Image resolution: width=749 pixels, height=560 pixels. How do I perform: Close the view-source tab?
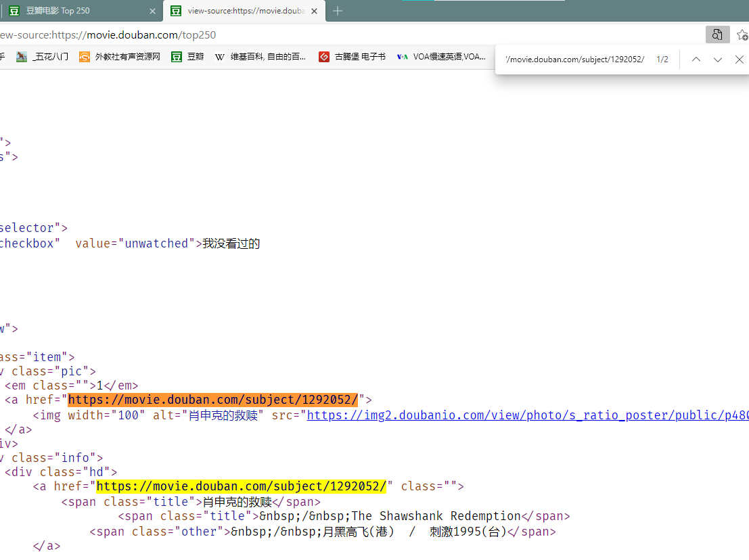tap(315, 11)
